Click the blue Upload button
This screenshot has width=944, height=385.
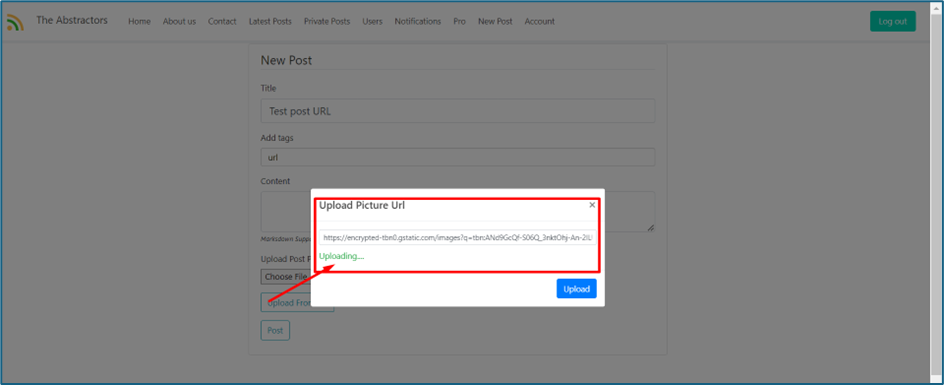pos(576,289)
